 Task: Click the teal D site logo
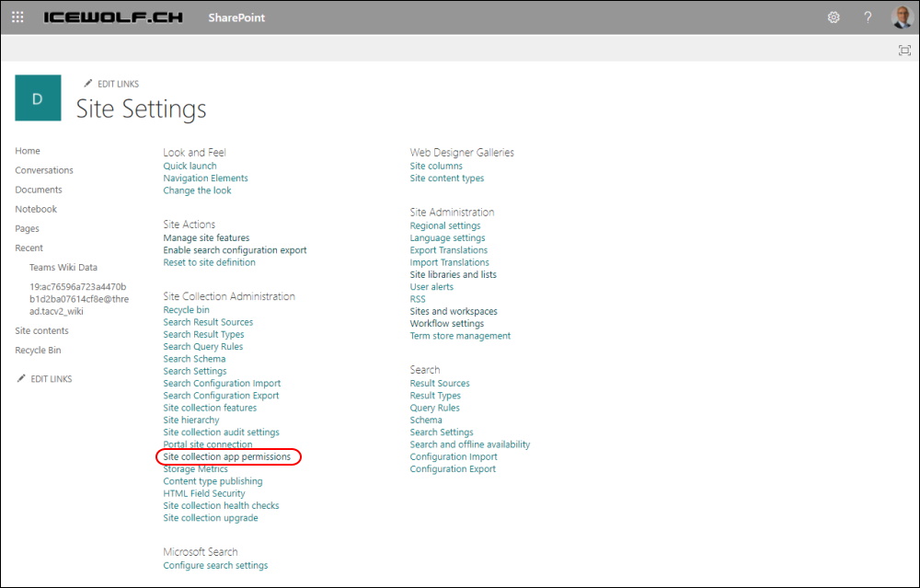(38, 98)
